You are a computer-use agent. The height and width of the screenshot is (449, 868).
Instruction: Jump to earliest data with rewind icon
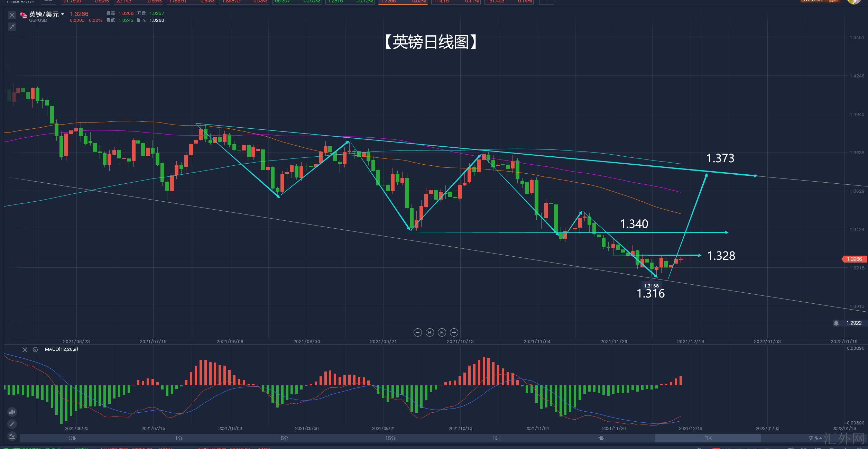(430, 332)
